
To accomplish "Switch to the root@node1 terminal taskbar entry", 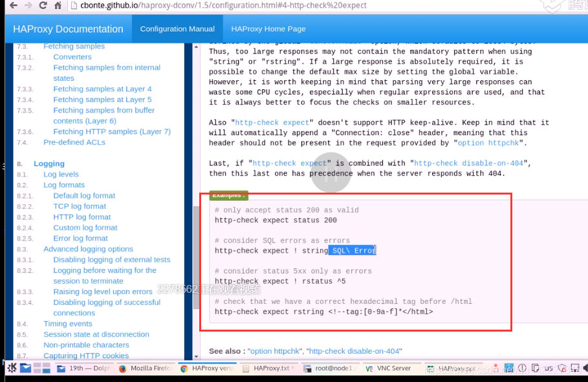I will point(330,368).
